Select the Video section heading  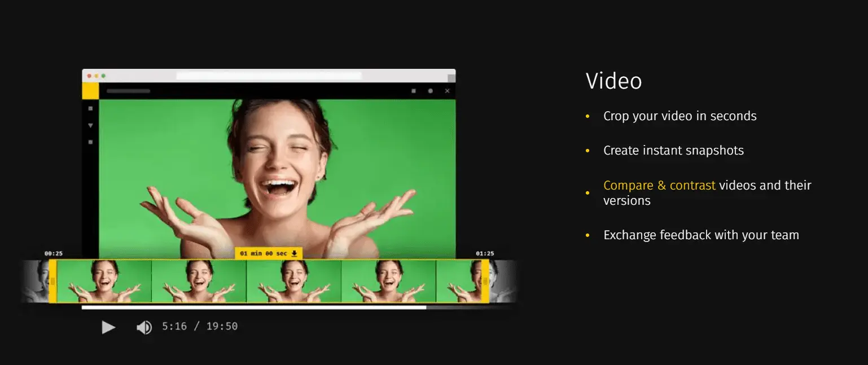tap(613, 81)
